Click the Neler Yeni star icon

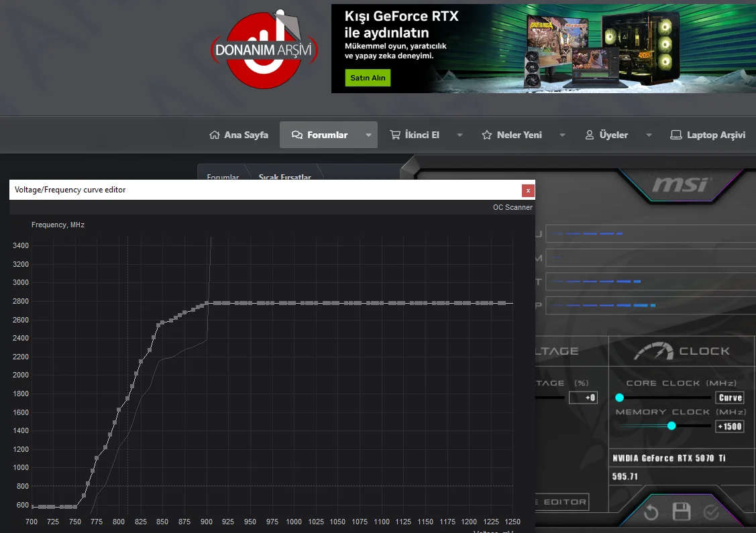[487, 135]
